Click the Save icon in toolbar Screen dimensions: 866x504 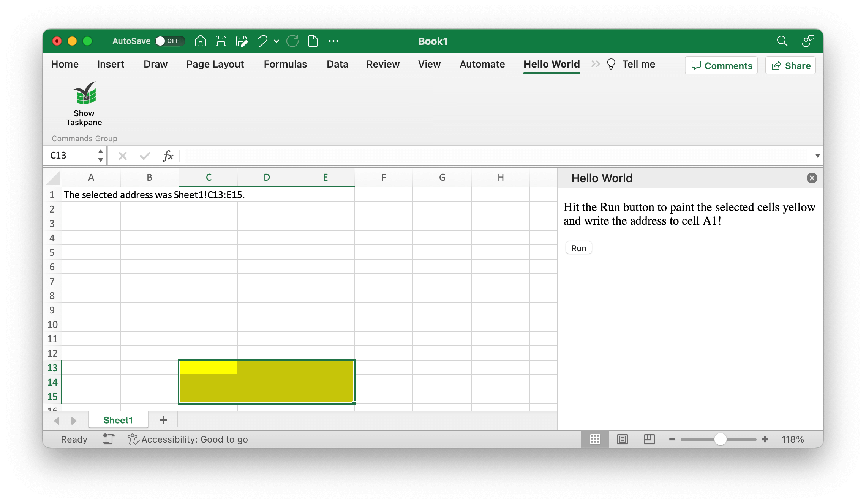(x=221, y=41)
